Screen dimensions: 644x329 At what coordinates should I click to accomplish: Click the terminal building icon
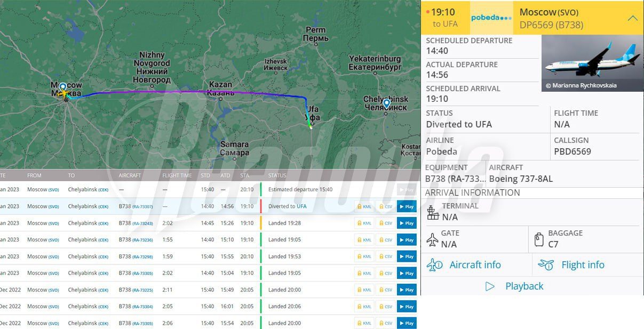coord(433,213)
